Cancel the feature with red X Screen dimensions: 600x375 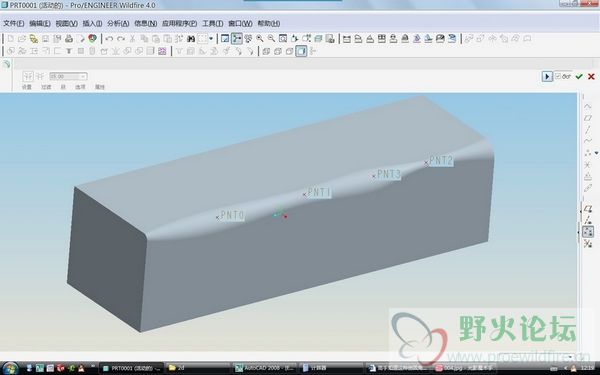(x=591, y=77)
